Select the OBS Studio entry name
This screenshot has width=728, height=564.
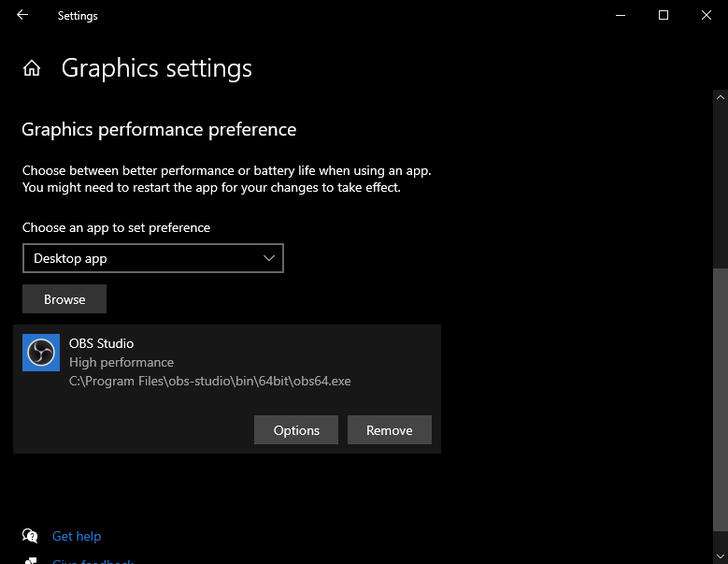[x=101, y=343]
